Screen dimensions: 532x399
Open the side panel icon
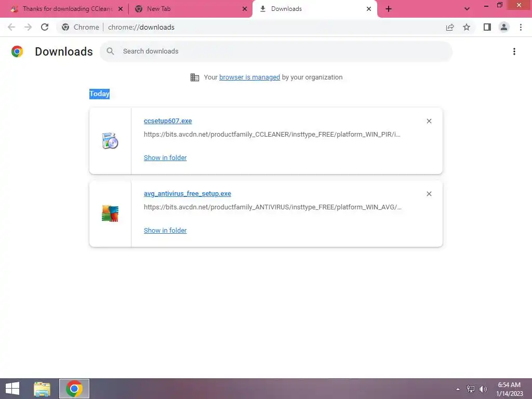[487, 27]
